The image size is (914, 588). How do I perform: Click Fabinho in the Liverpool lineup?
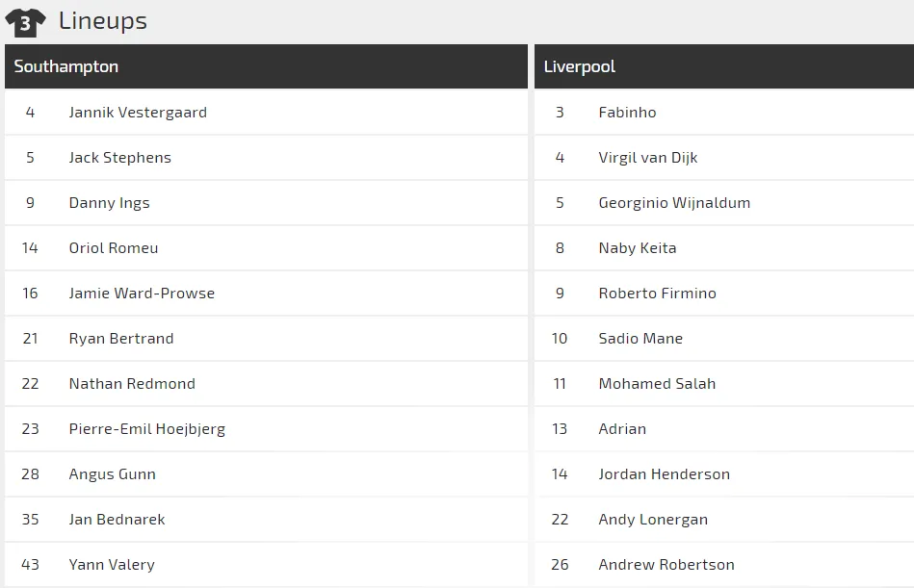[x=627, y=113]
